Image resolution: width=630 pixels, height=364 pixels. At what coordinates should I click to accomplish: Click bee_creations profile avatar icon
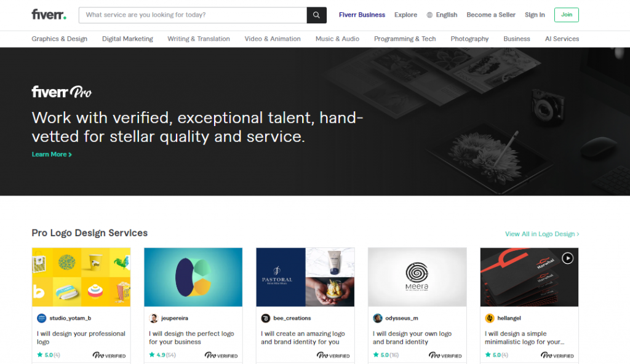[x=266, y=318]
